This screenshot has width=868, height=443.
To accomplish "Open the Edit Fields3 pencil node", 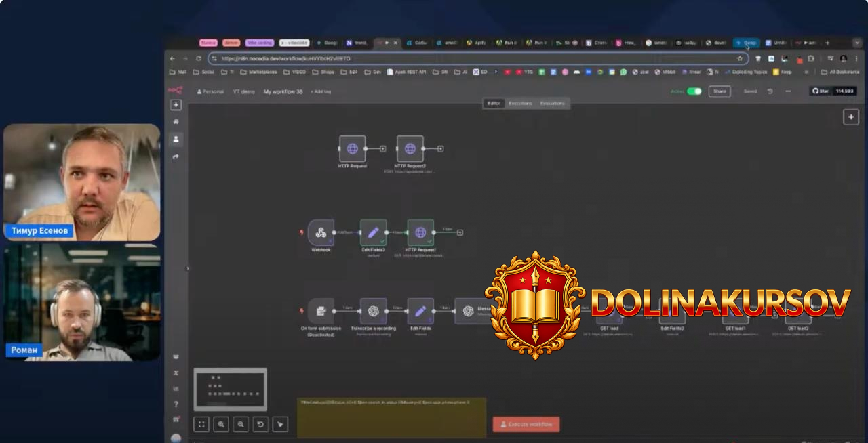I will [373, 232].
